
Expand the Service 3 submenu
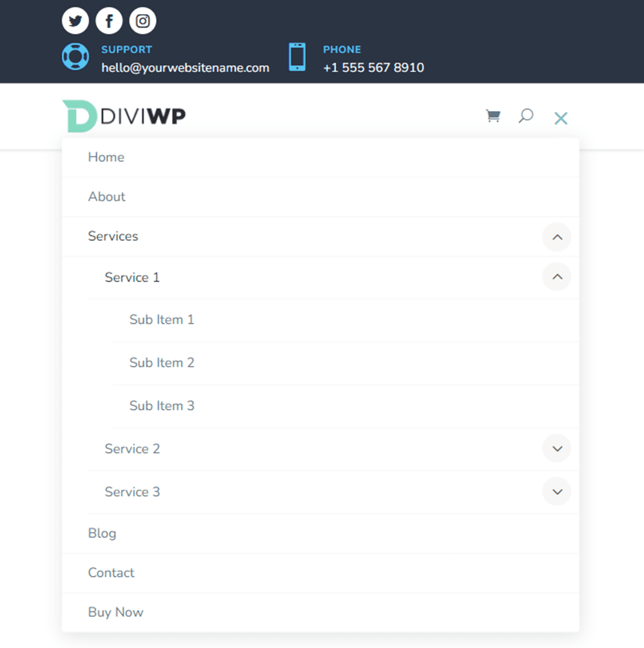click(x=557, y=491)
